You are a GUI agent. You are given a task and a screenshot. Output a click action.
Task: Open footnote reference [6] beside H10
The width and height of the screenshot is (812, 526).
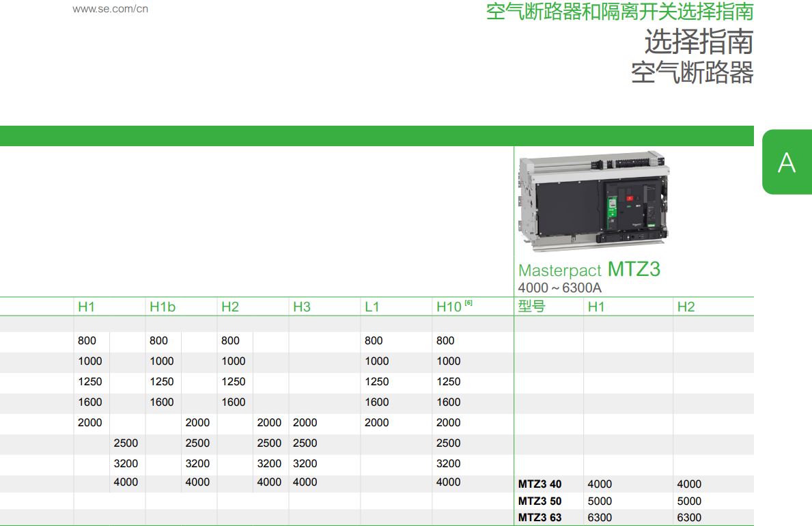(x=468, y=303)
